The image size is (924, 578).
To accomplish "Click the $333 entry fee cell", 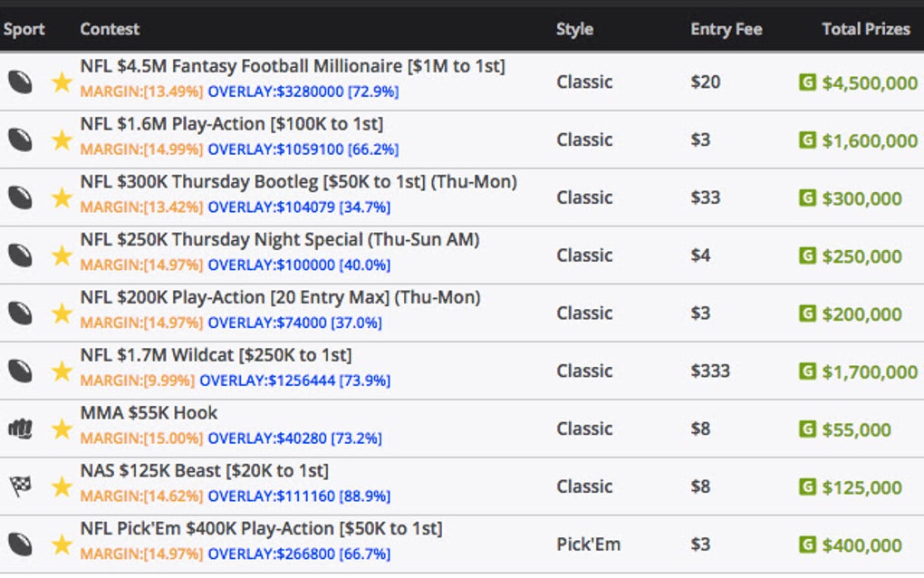I will pos(712,371).
